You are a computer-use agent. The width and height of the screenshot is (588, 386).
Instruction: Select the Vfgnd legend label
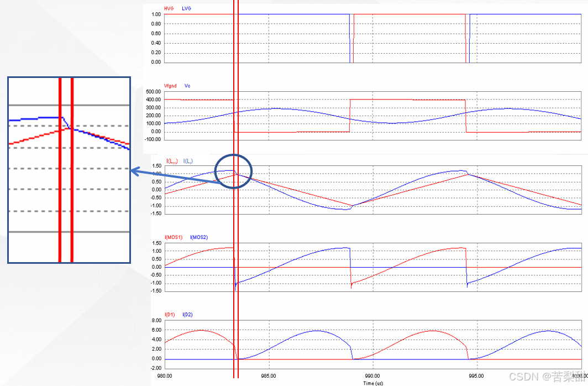click(x=170, y=86)
